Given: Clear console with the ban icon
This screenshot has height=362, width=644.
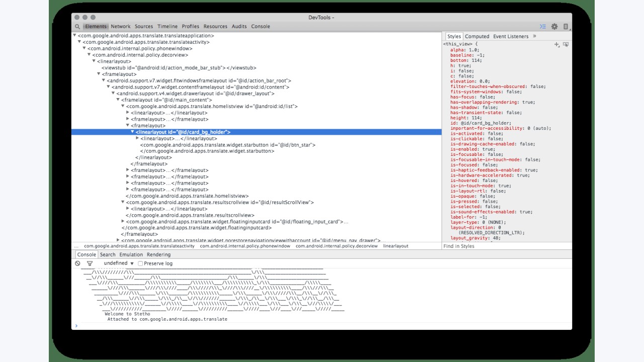Looking at the screenshot, I should (x=77, y=263).
